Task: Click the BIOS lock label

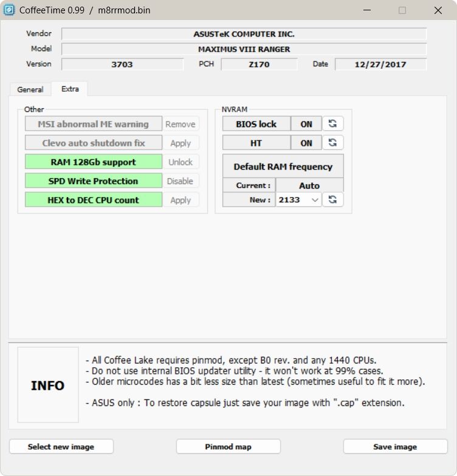Action: [256, 124]
